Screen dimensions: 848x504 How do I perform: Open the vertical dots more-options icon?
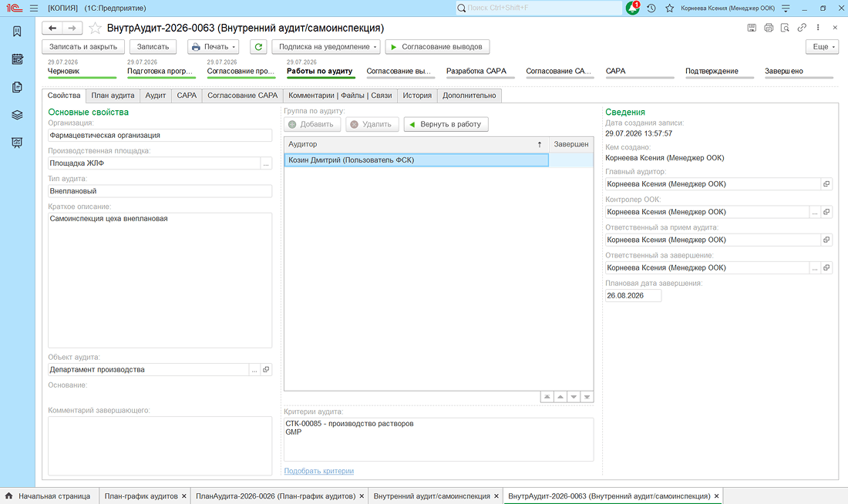point(818,28)
